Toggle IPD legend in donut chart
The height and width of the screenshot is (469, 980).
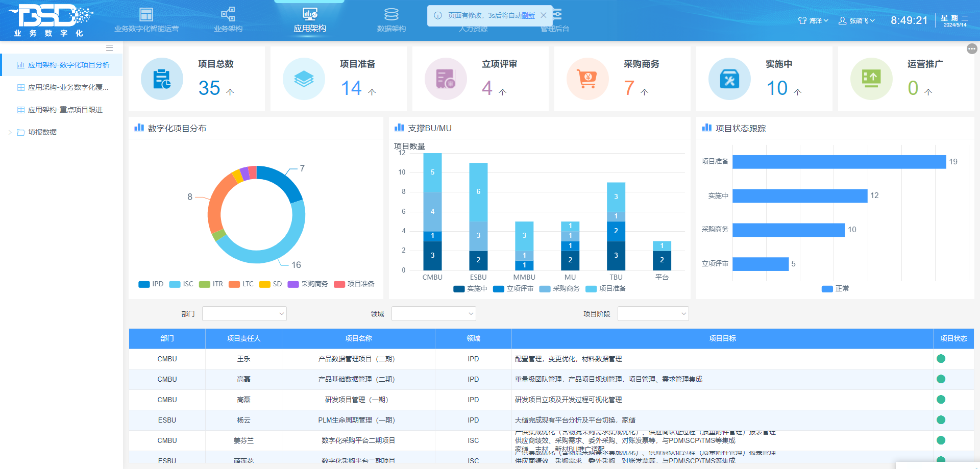pos(151,284)
